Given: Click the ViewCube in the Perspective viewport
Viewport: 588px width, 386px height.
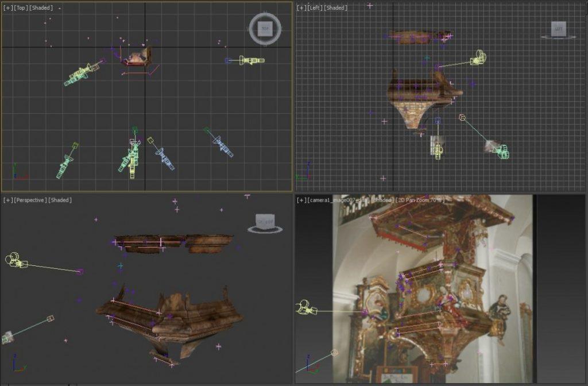Looking at the screenshot, I should click(x=265, y=222).
